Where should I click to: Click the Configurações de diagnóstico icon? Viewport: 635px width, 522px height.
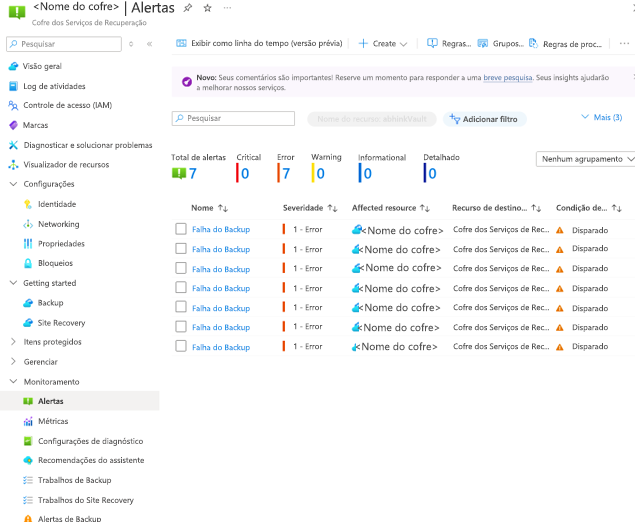[28, 441]
